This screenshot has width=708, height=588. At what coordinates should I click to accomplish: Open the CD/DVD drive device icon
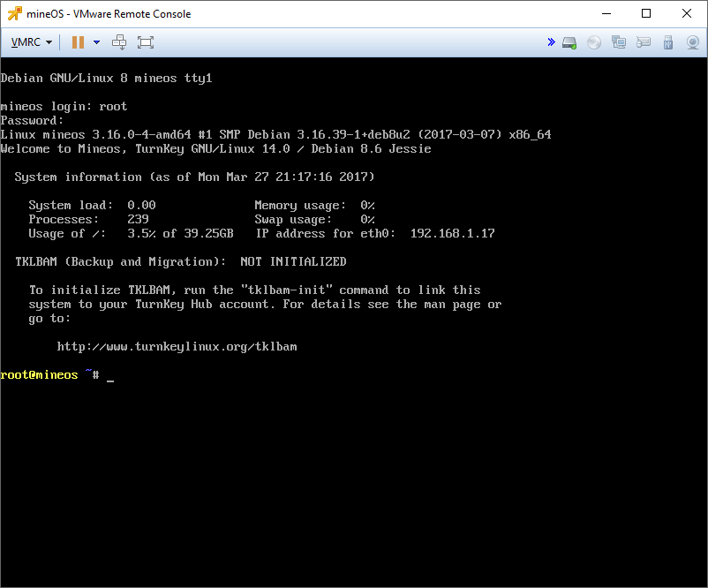[x=594, y=42]
